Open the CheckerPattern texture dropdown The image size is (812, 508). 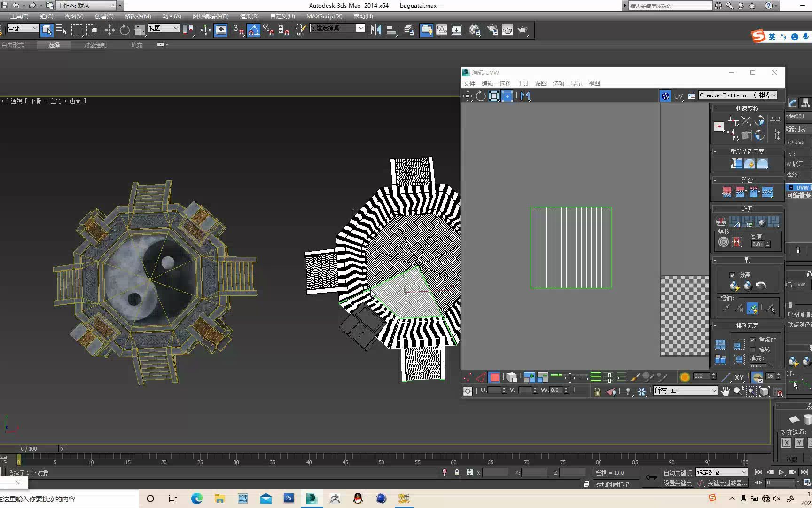click(738, 95)
